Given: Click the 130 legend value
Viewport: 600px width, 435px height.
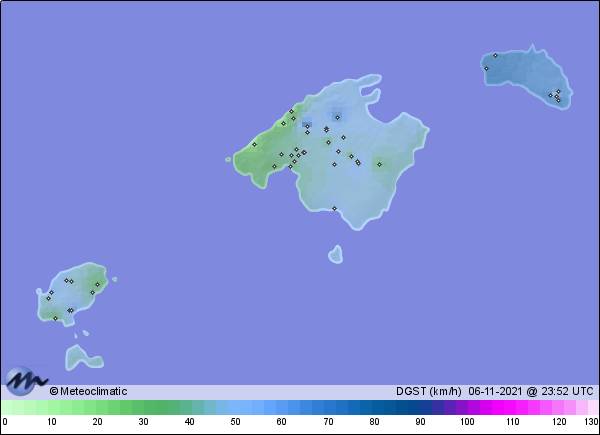Looking at the screenshot, I should tap(591, 422).
